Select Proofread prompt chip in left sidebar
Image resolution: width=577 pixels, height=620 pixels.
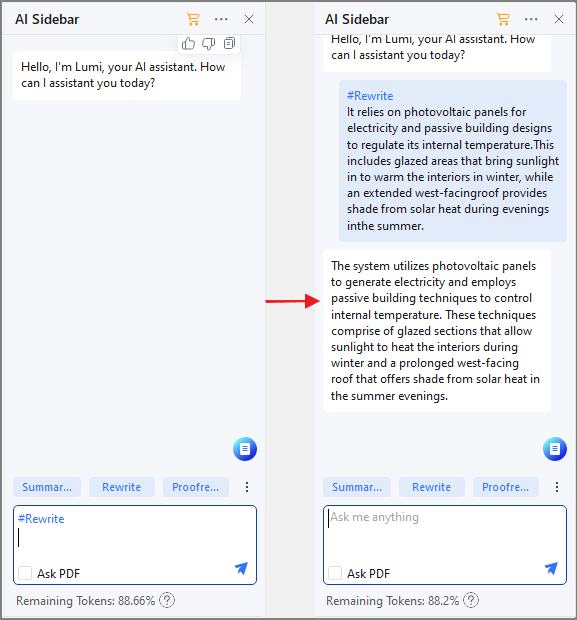point(196,487)
